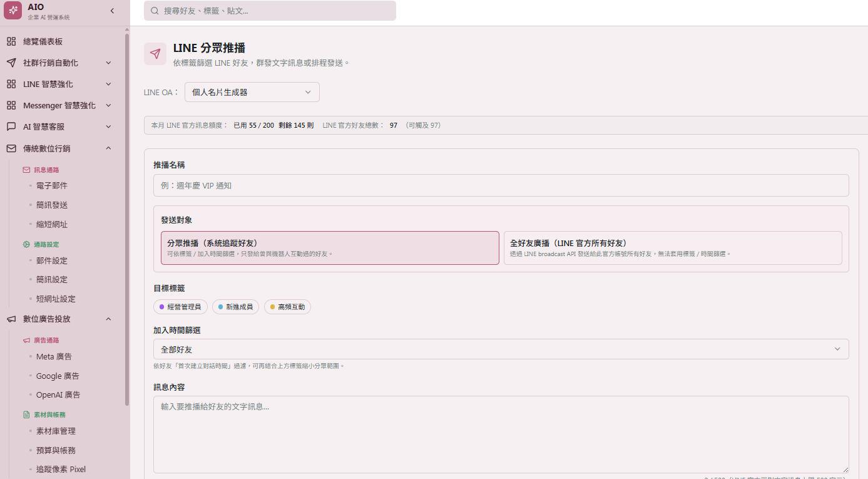Click the 通路設定 gear icon
The height and width of the screenshot is (479, 868).
tap(26, 244)
